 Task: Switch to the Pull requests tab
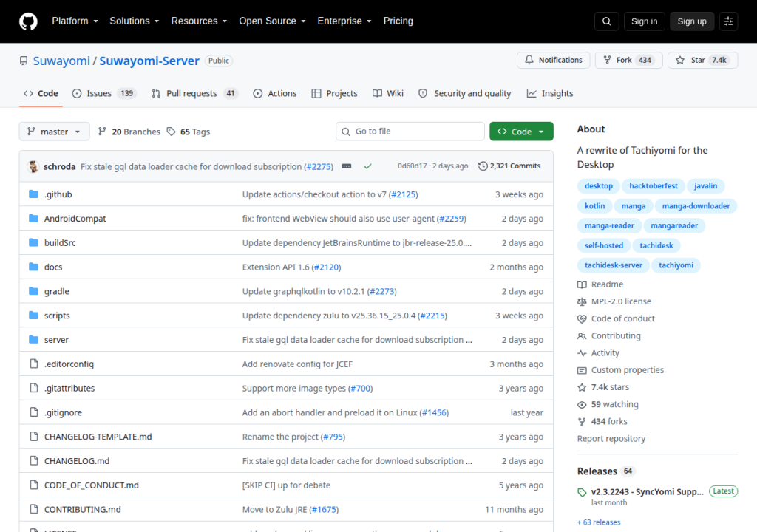click(x=195, y=93)
